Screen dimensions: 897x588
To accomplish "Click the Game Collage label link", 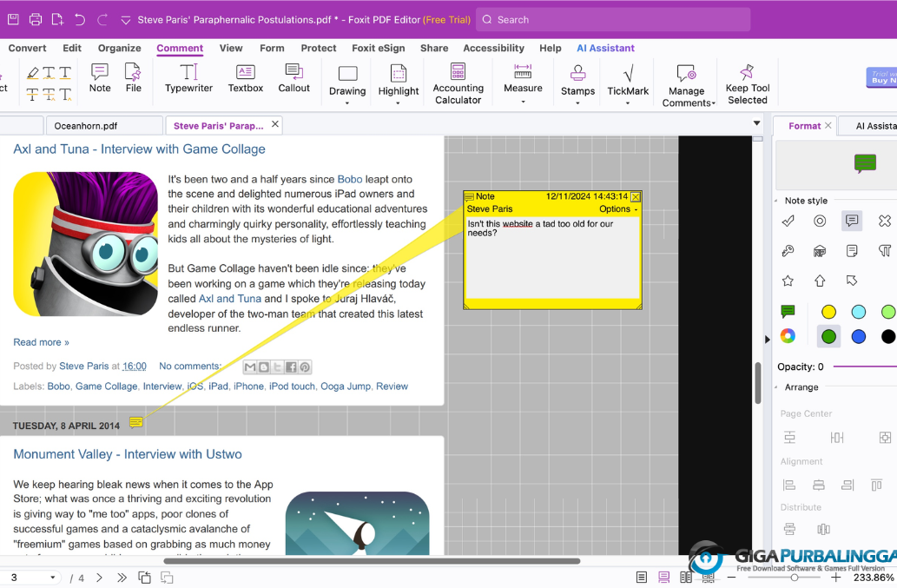I will point(107,386).
